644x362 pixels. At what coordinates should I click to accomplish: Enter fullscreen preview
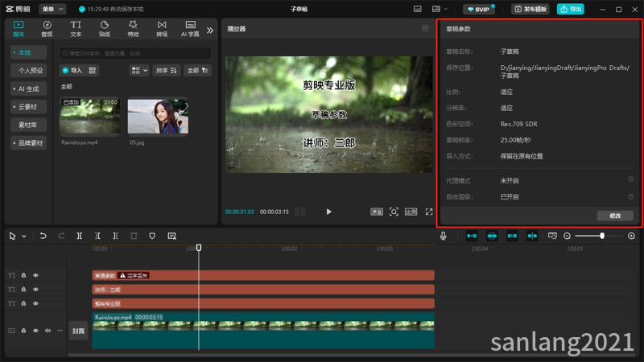429,212
